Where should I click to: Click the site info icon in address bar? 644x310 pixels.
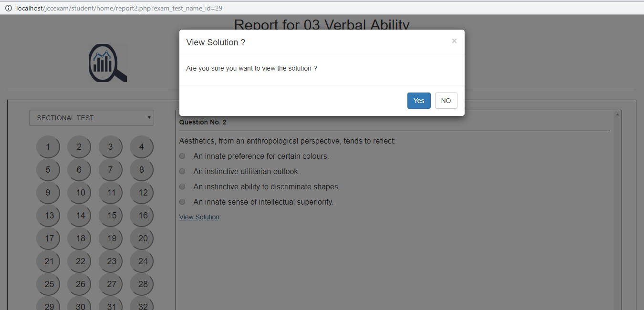pyautogui.click(x=8, y=8)
